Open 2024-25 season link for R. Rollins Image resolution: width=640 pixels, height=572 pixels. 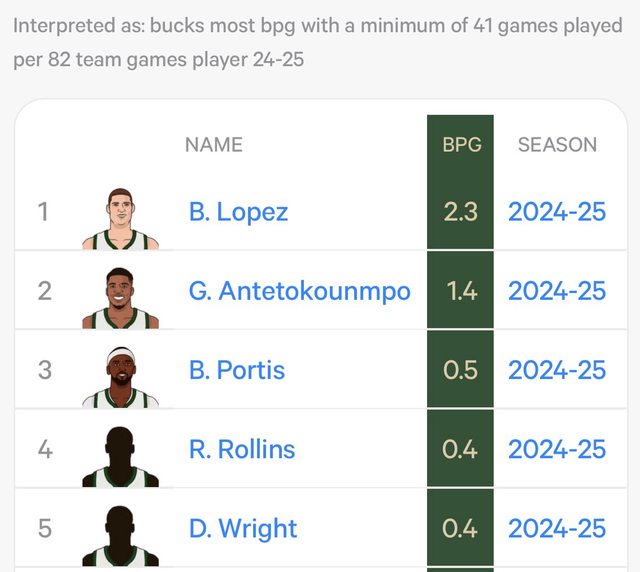[557, 449]
